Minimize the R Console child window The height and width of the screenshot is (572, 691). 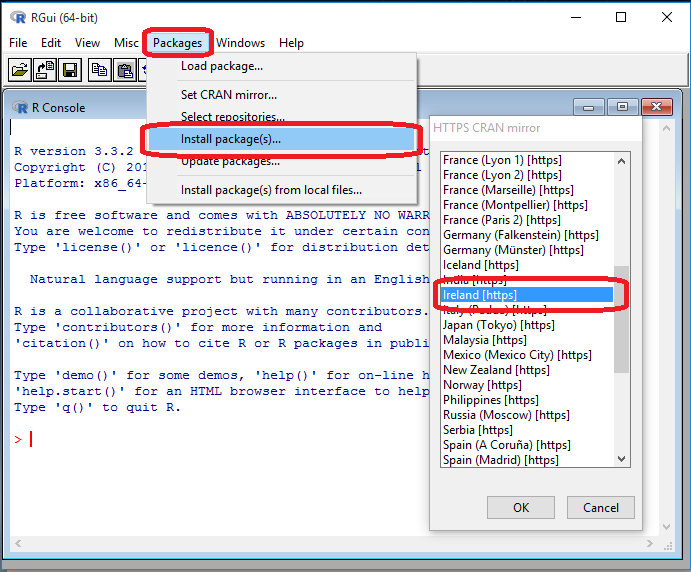pos(589,107)
